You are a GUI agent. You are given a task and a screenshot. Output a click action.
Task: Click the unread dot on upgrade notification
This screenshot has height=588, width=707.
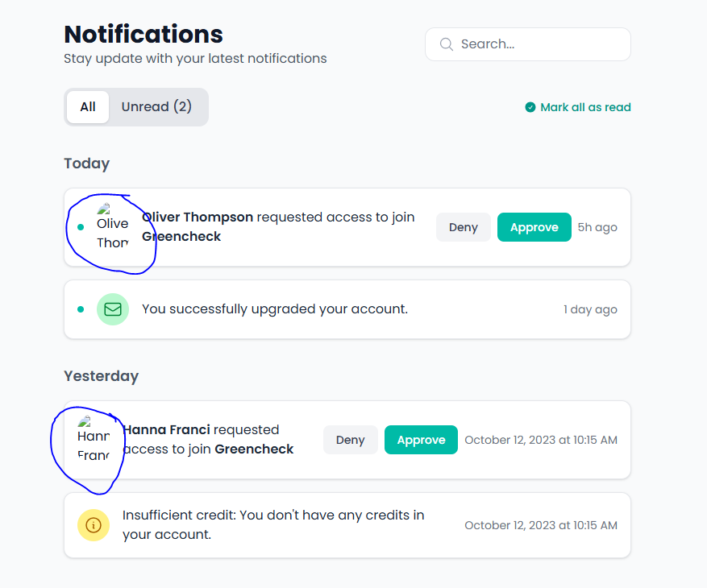click(81, 309)
